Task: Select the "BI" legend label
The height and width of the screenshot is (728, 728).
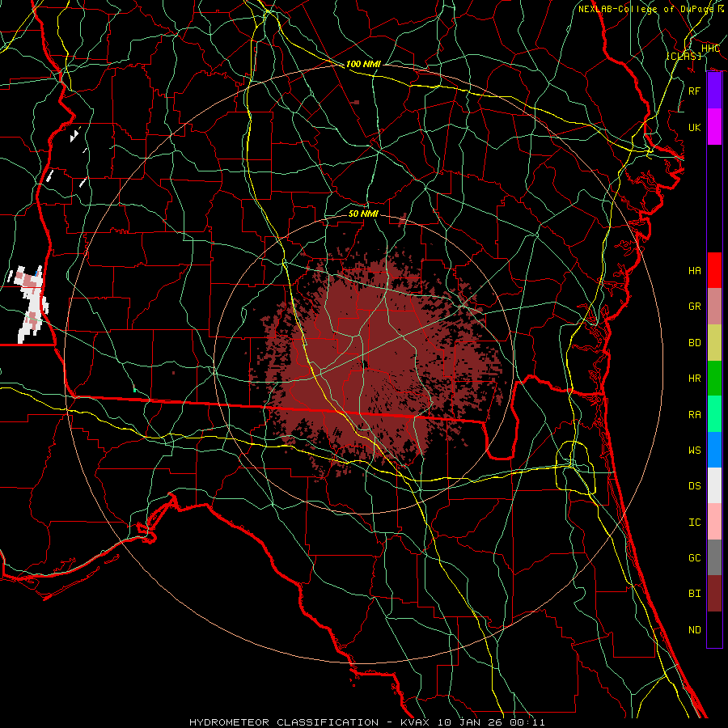Action: click(x=695, y=594)
